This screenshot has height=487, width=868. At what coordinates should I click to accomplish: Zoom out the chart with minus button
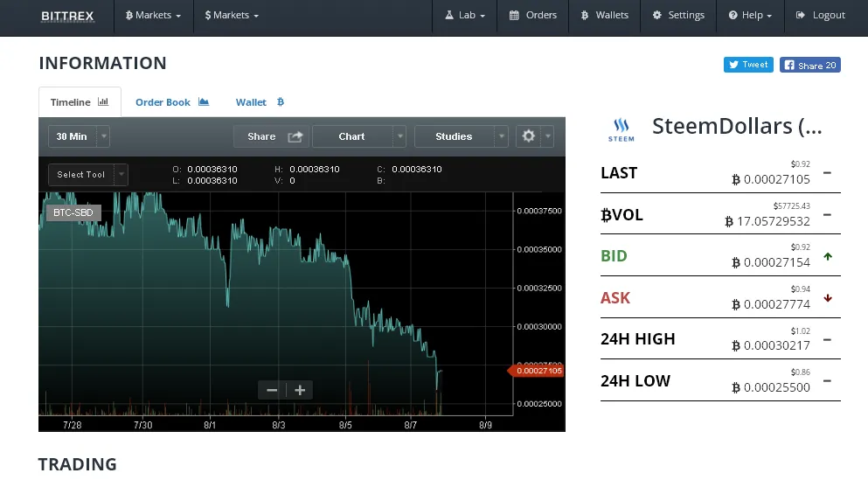272,390
